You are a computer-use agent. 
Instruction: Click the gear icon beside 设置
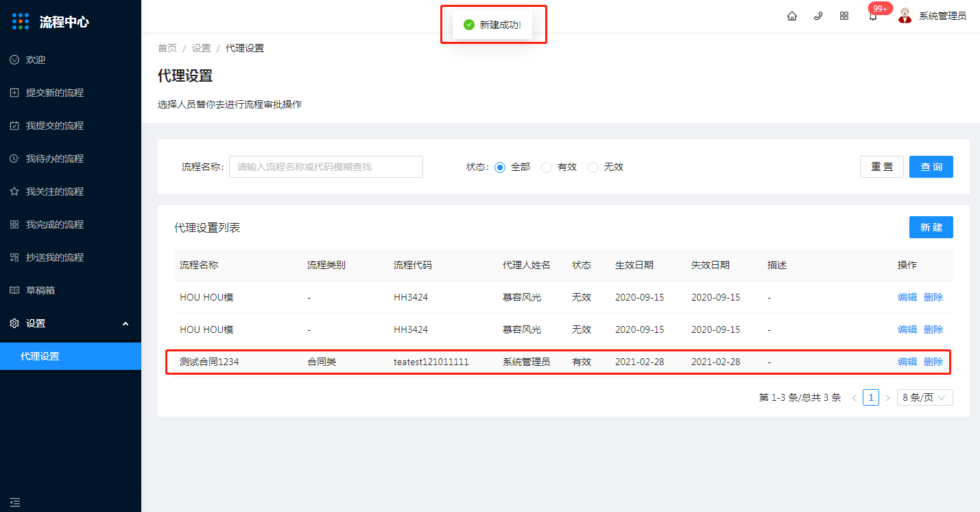[x=14, y=323]
